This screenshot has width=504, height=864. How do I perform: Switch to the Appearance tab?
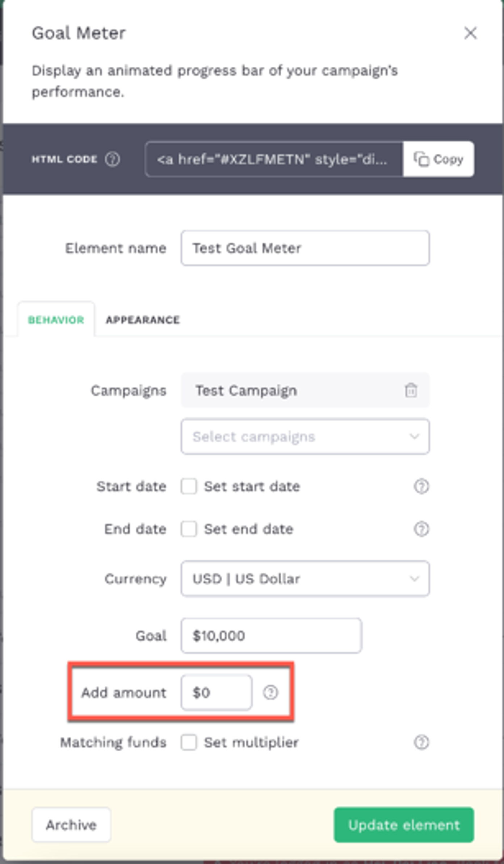[143, 320]
